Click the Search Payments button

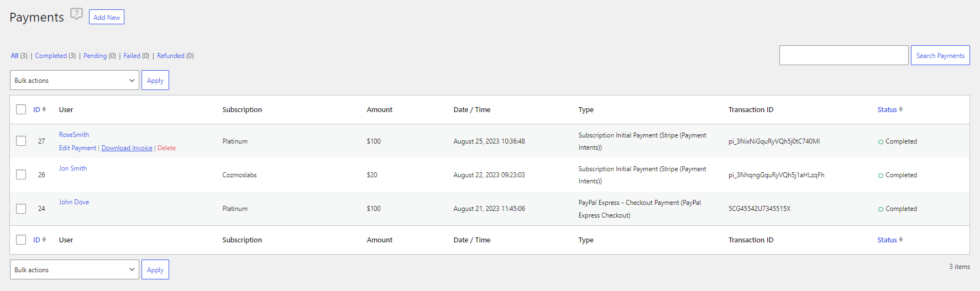click(x=940, y=55)
